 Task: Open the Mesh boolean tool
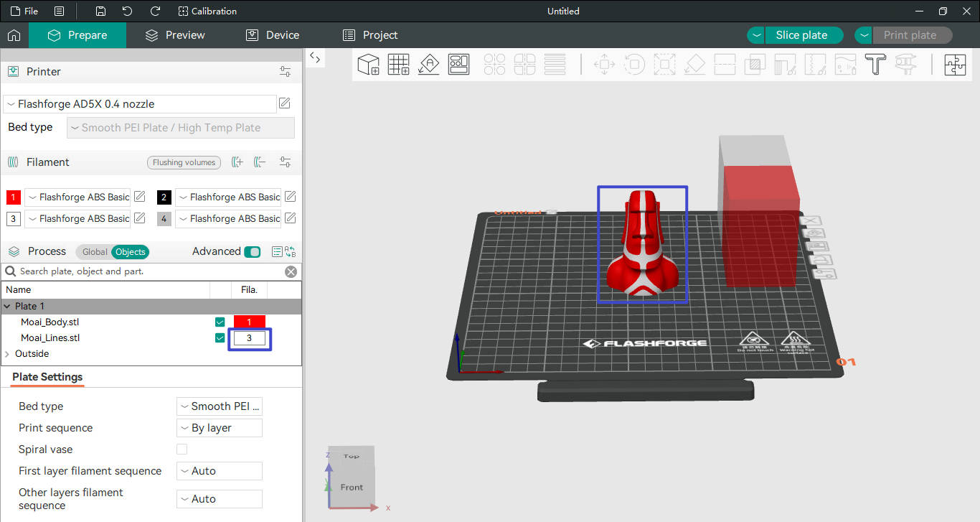[755, 65]
